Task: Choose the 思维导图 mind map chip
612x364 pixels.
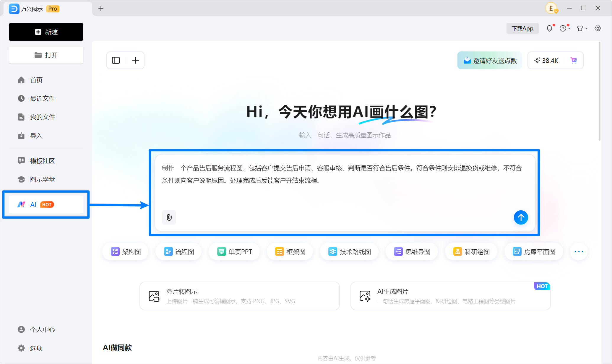Action: coord(412,252)
